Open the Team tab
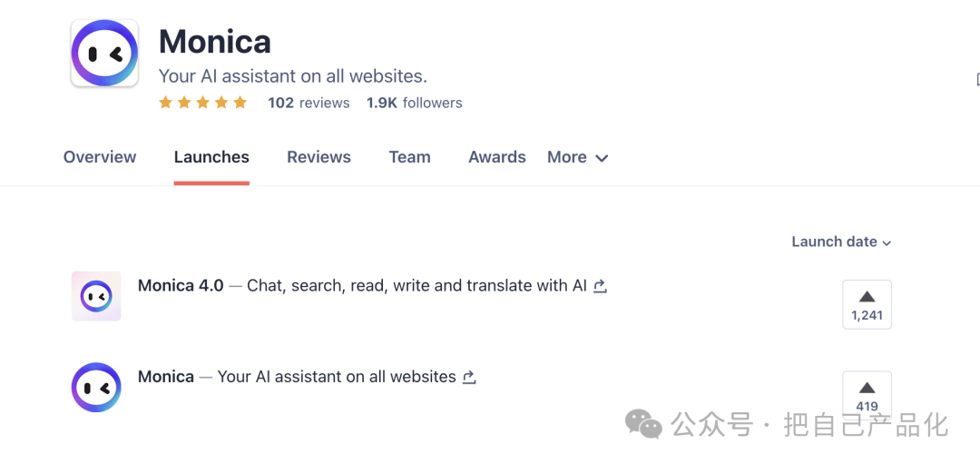Image resolution: width=980 pixels, height=464 pixels. 409,157
